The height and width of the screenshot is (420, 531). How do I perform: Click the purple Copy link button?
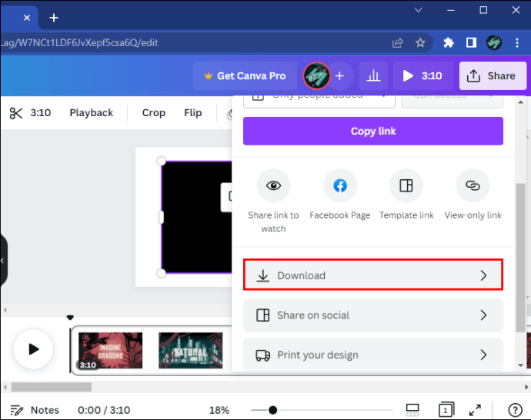pyautogui.click(x=372, y=131)
